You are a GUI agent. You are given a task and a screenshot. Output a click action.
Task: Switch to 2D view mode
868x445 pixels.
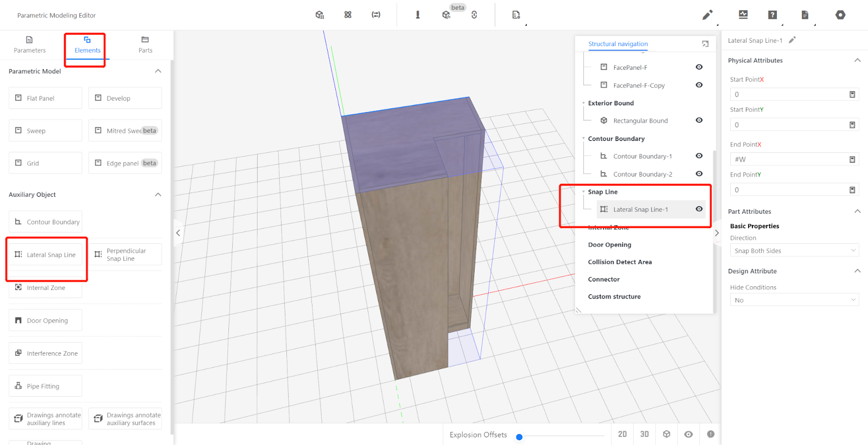click(622, 434)
